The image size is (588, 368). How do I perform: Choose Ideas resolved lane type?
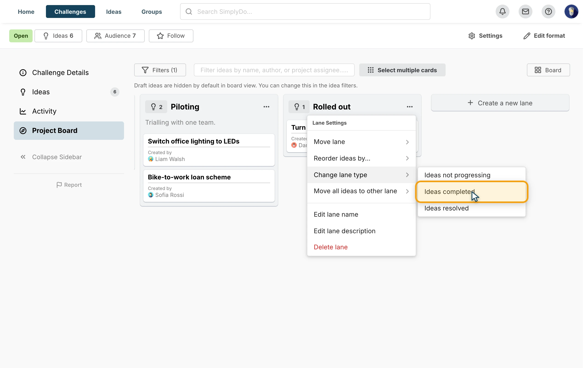pyautogui.click(x=472, y=208)
